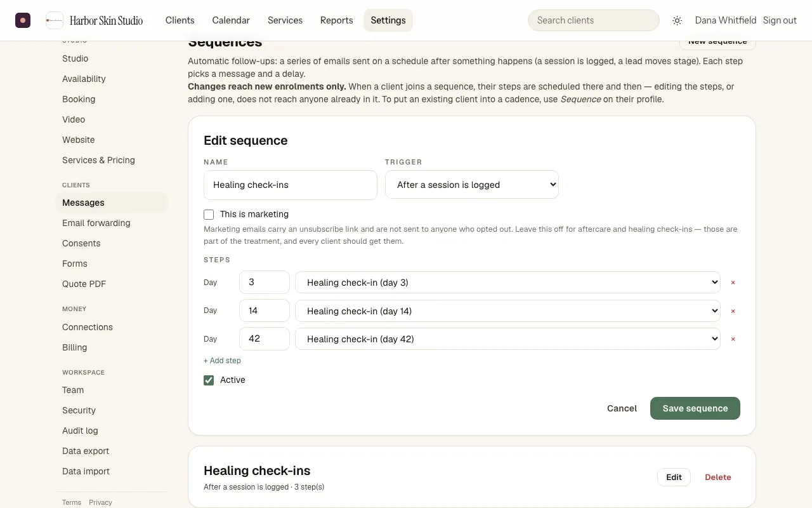Open Consents in the sidebar

pyautogui.click(x=112, y=243)
